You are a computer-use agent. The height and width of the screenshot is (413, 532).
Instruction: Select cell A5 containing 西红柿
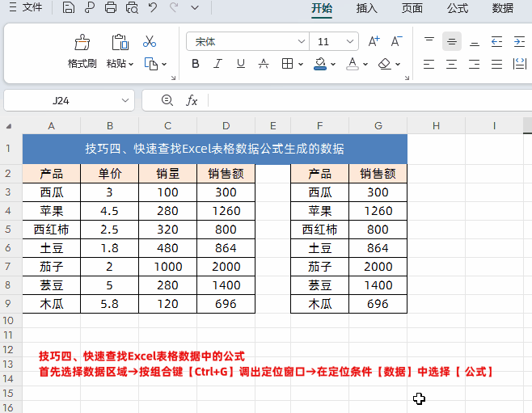(x=52, y=230)
